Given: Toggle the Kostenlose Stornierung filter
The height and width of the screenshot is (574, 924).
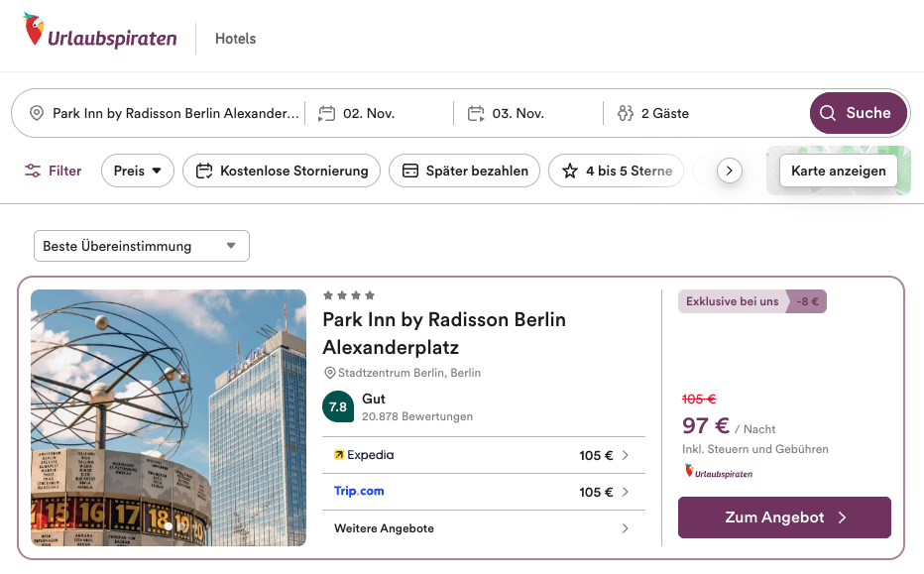Looking at the screenshot, I should click(x=282, y=171).
